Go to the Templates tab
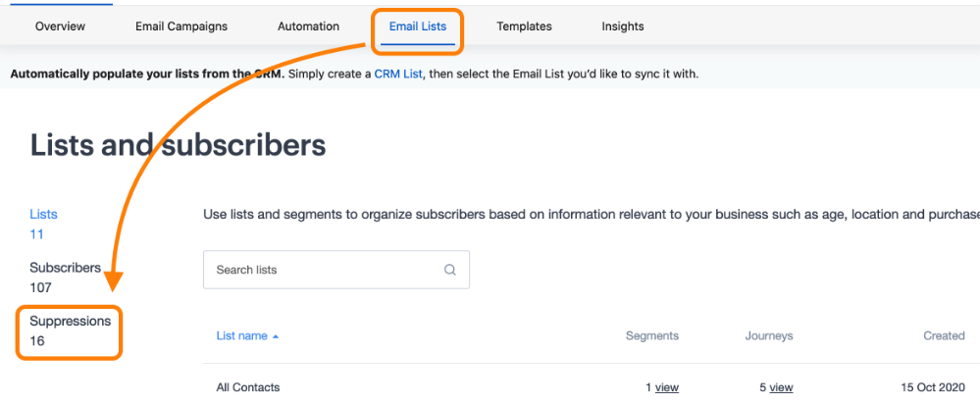Screen dimensions: 980x404 (x=524, y=26)
